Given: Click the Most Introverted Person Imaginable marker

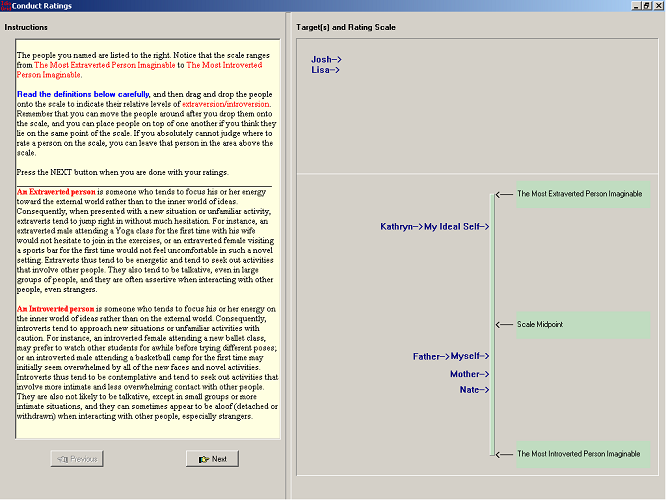Looking at the screenshot, I should point(578,454).
